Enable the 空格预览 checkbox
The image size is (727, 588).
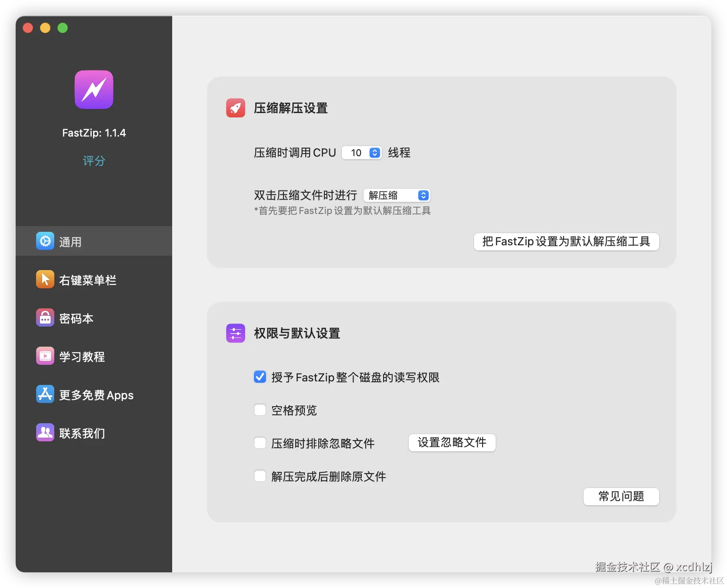[260, 410]
